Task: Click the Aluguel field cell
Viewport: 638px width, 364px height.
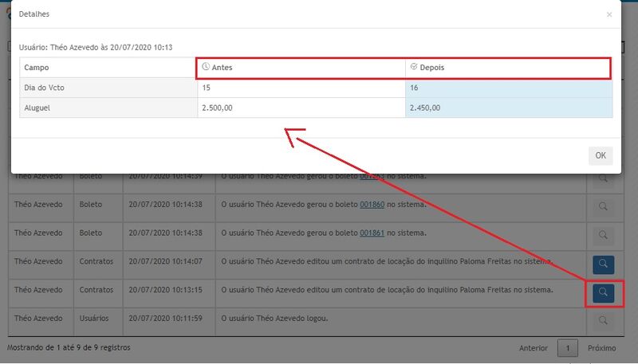Action: click(37, 108)
